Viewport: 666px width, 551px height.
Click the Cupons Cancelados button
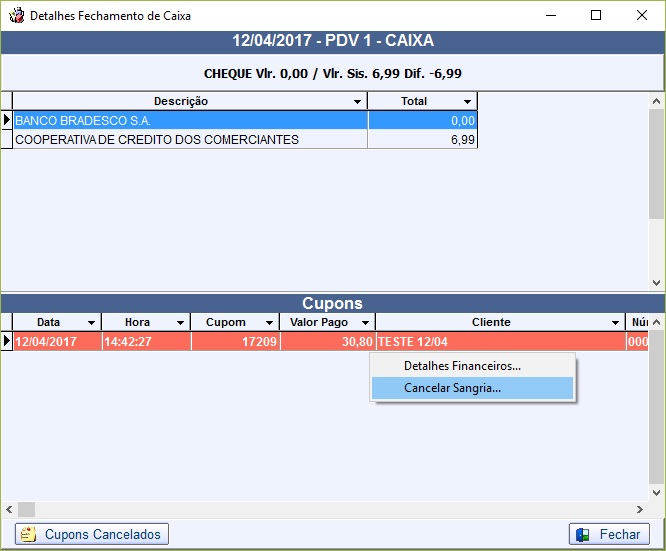92,534
